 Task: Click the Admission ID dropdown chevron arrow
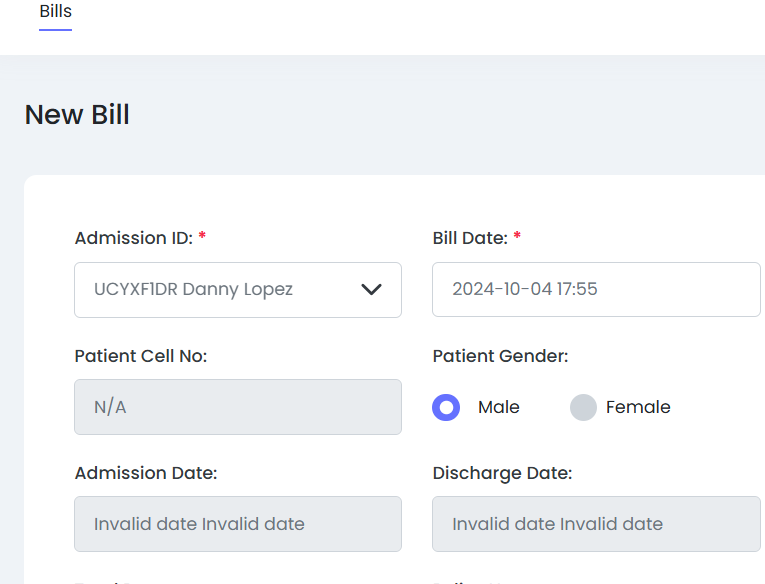[371, 289]
